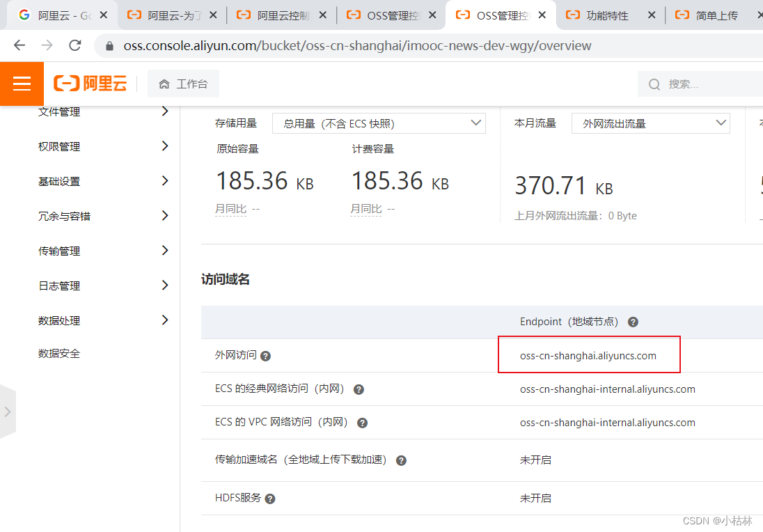Click the 月同比 label under 原始容量
Viewport: 763px width, 532px height.
(x=230, y=209)
